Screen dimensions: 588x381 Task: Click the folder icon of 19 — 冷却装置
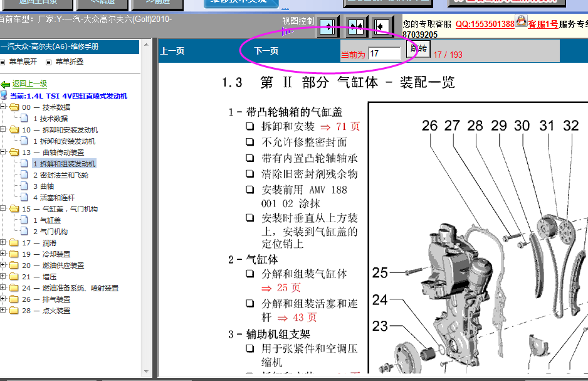click(14, 254)
